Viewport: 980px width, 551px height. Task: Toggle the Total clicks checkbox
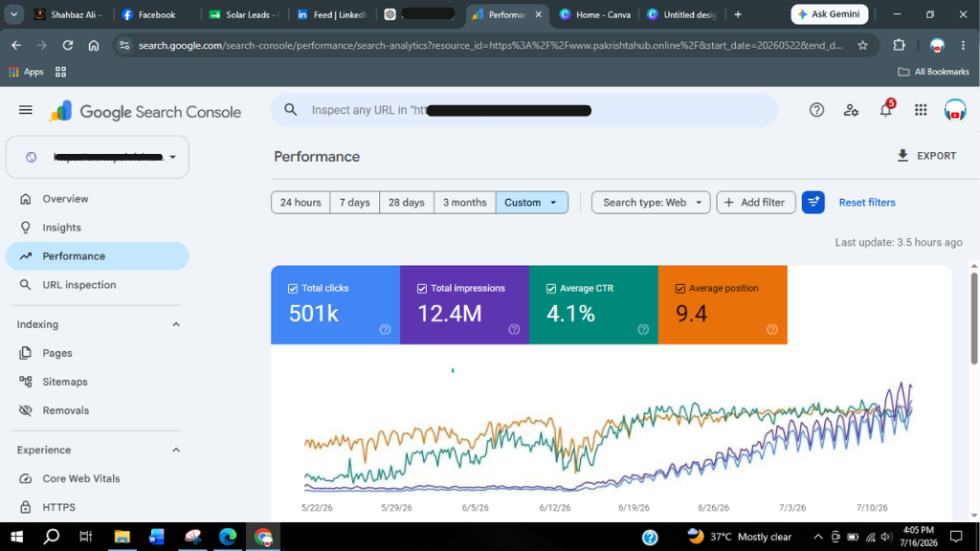(293, 289)
